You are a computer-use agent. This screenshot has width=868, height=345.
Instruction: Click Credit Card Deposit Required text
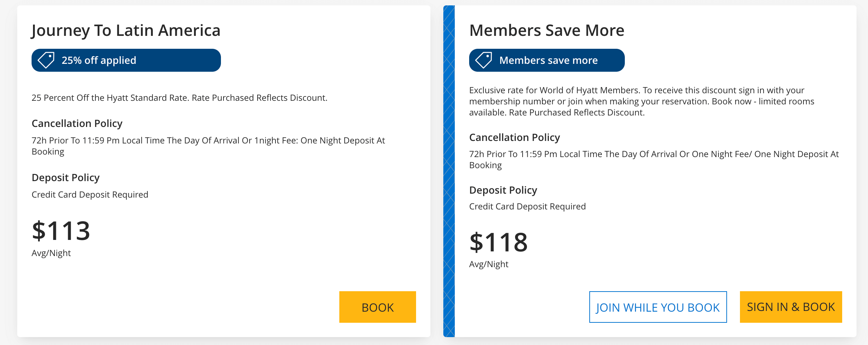coord(90,194)
